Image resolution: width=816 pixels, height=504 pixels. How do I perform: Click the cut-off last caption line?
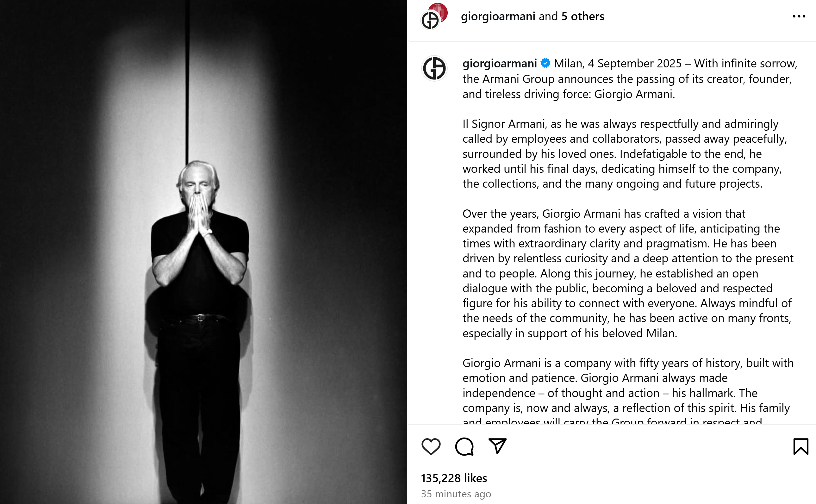point(612,420)
